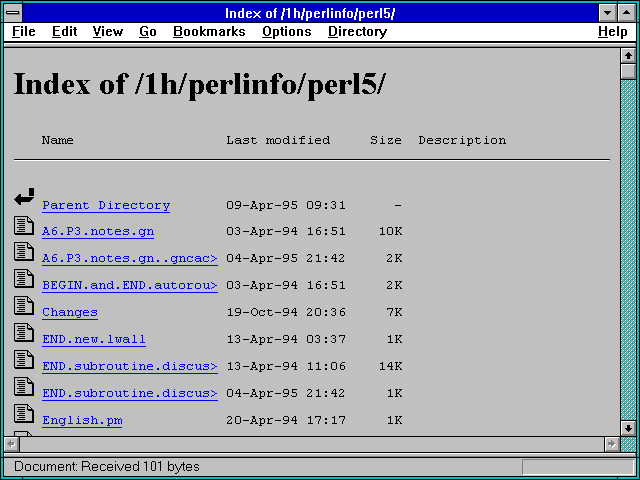Follow the Parent Directory link
Viewport: 640px width, 480px height.
(106, 205)
